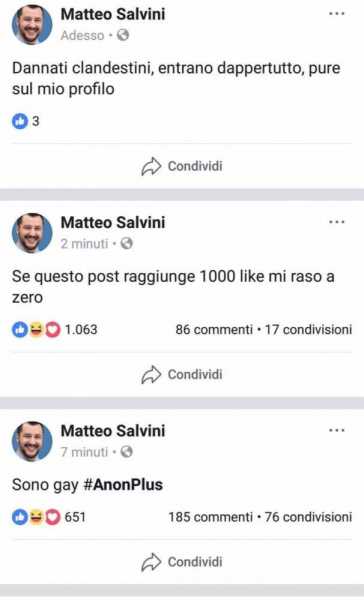The width and height of the screenshot is (364, 600).
Task: Click profile picture on the '7 minuti' post
Action: tap(32, 442)
